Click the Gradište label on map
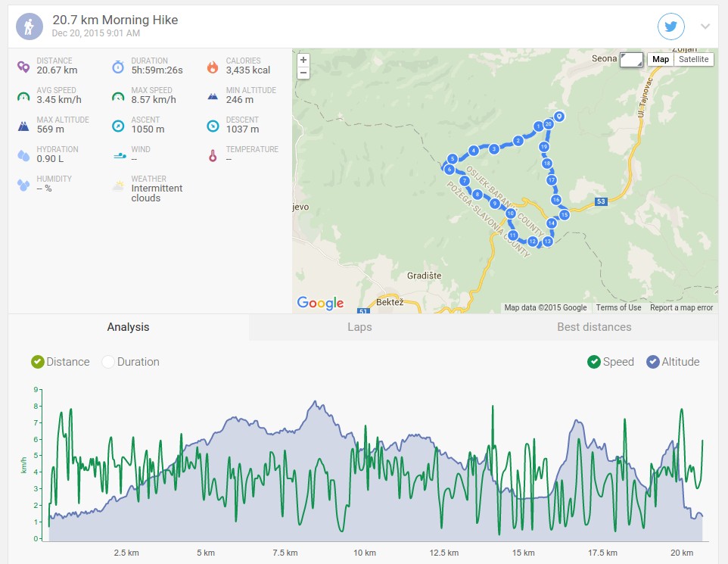This screenshot has width=728, height=564. pyautogui.click(x=424, y=276)
